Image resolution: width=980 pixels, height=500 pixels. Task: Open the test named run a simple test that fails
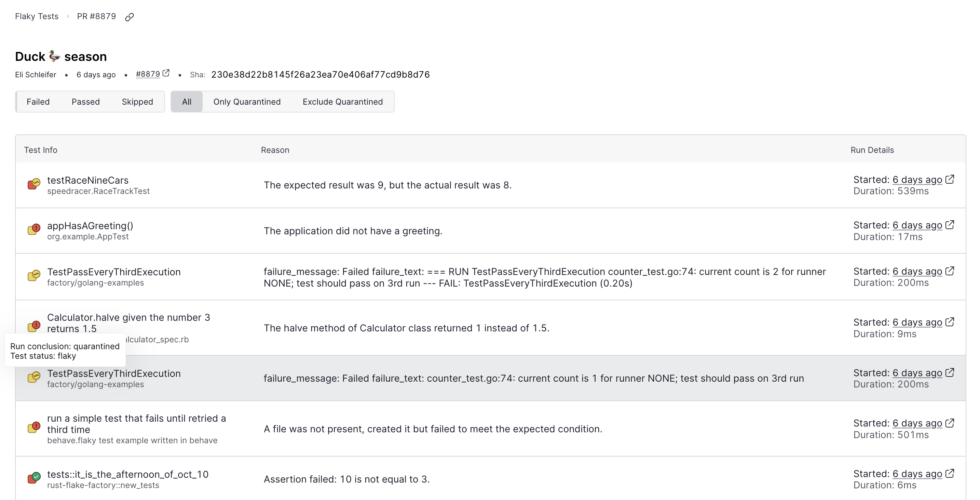tap(137, 424)
